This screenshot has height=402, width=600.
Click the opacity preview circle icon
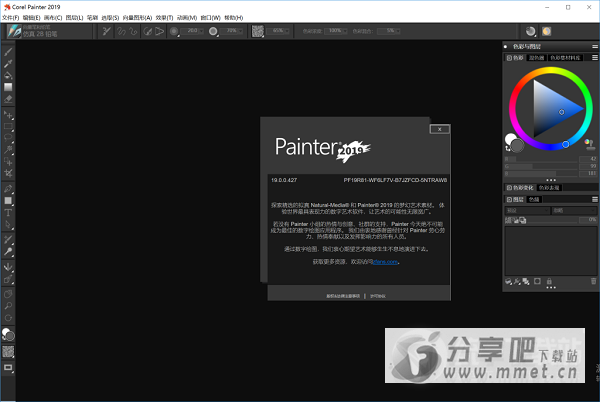point(213,31)
